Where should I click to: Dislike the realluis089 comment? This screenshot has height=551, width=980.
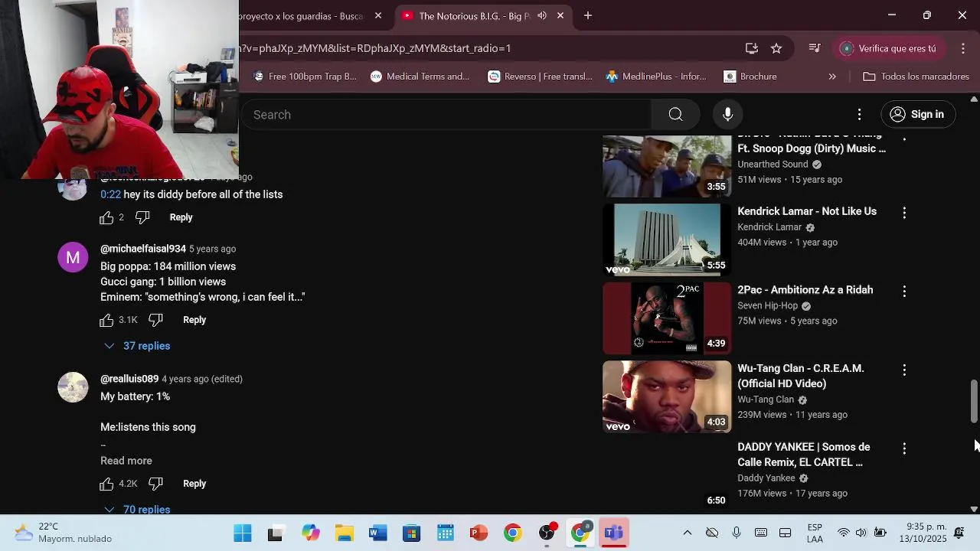(155, 484)
